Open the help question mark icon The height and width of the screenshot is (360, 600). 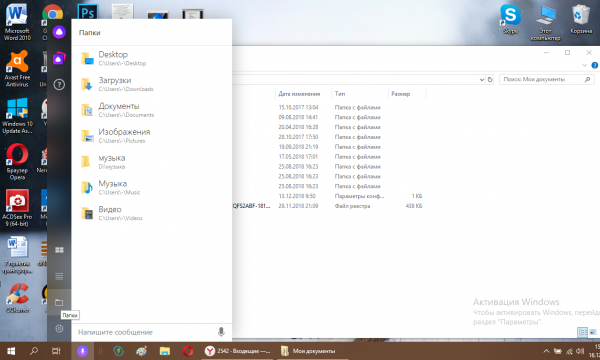(59, 84)
